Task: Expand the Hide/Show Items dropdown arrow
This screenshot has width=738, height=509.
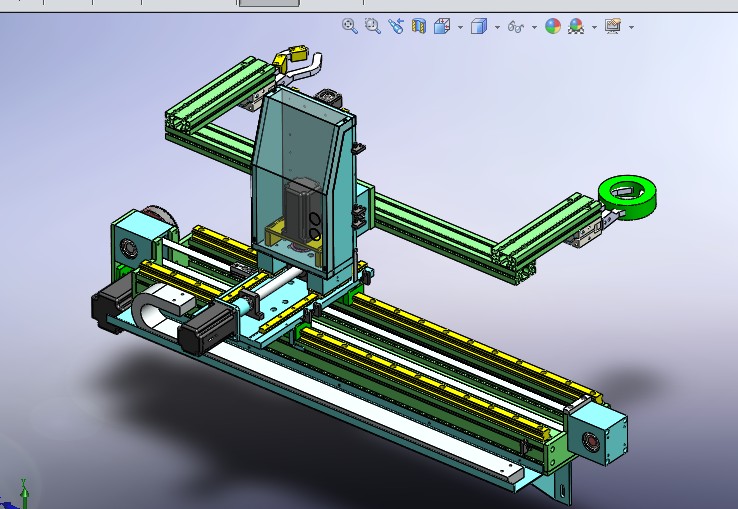Action: pyautogui.click(x=534, y=27)
